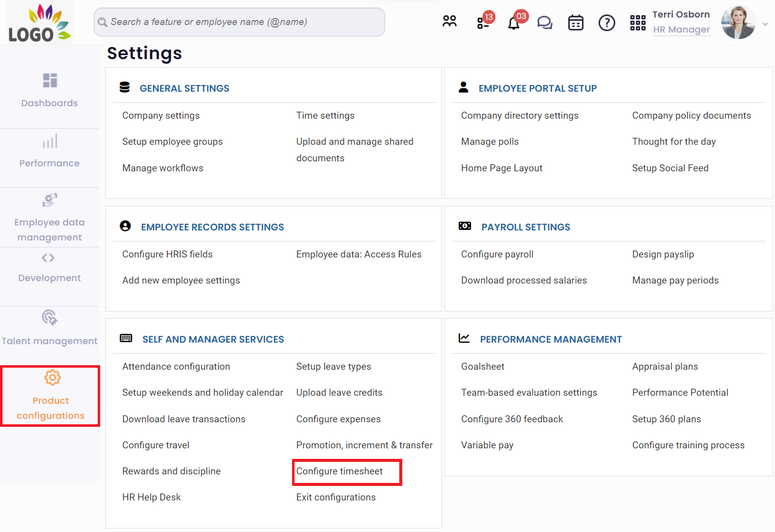Viewport: 775px width, 532px height.
Task: Open the employee directory icon
Action: click(449, 21)
